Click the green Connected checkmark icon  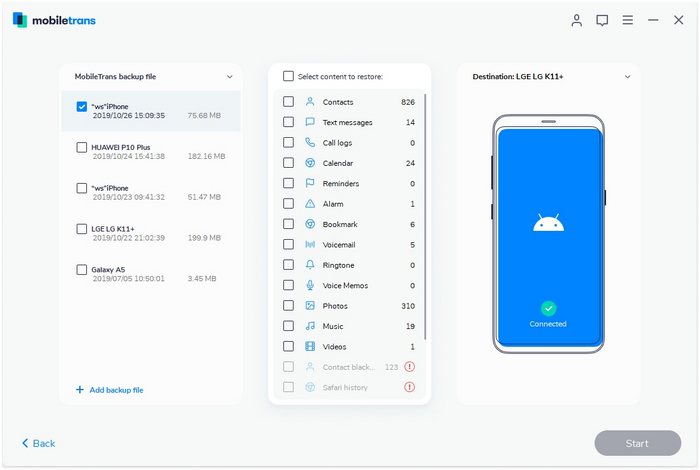548,308
